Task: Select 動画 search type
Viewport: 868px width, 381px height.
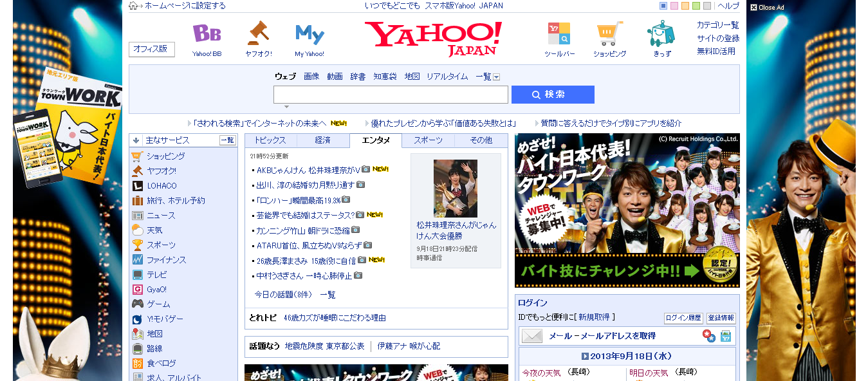Action: click(335, 77)
